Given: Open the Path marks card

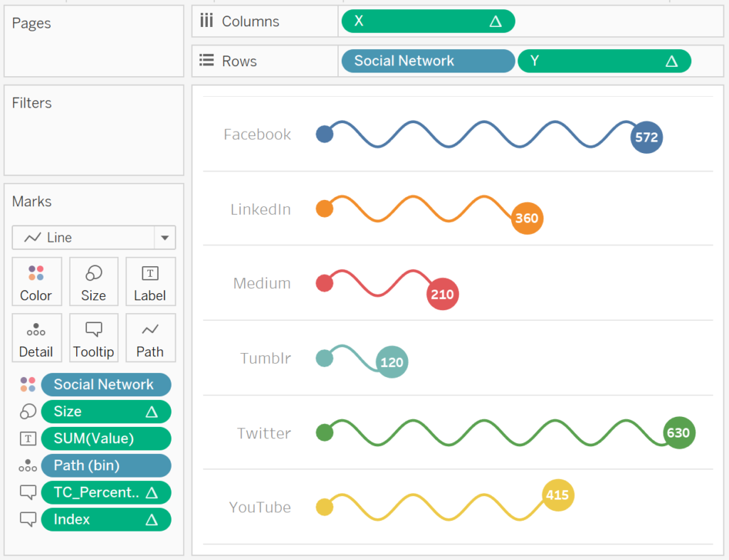Looking at the screenshot, I should (x=150, y=338).
